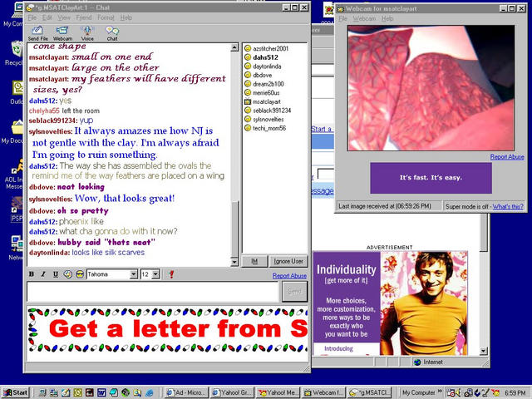Image resolution: width=532 pixels, height=399 pixels.
Task: Switch to Ad - Micro... taskbar button
Action: (186, 392)
